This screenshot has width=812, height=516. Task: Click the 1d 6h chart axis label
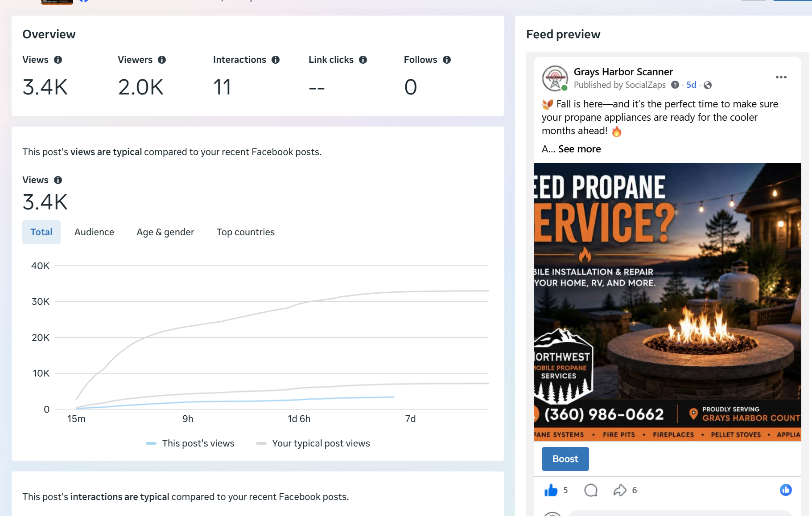coord(299,419)
